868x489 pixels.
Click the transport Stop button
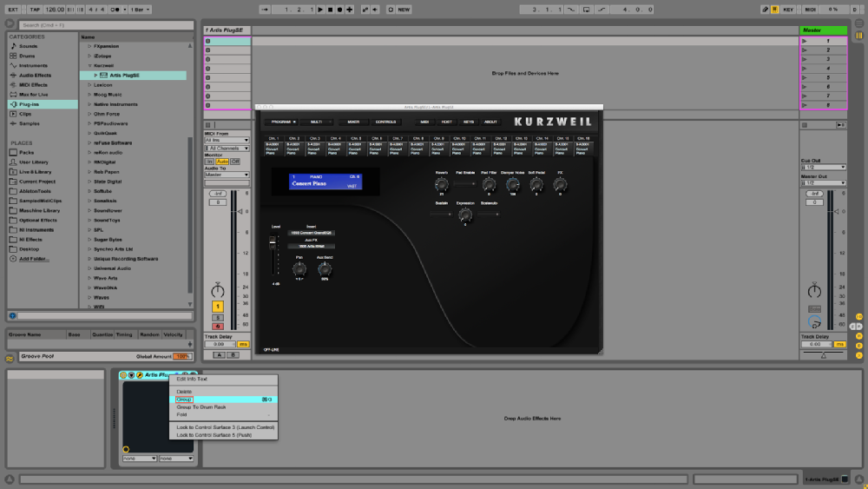330,10
